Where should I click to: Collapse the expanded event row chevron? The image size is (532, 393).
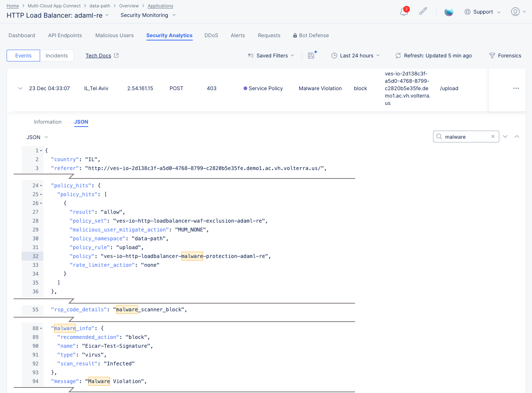20,88
